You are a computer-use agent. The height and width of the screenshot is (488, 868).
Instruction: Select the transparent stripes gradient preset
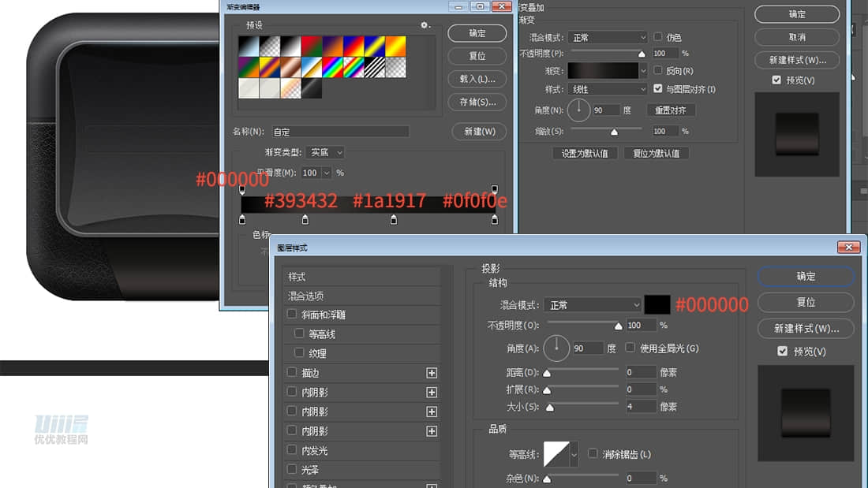(x=375, y=68)
